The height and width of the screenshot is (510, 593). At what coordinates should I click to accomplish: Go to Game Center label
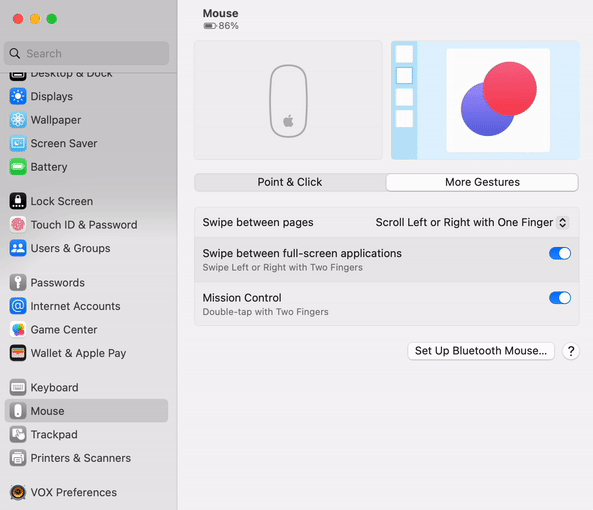coord(64,329)
